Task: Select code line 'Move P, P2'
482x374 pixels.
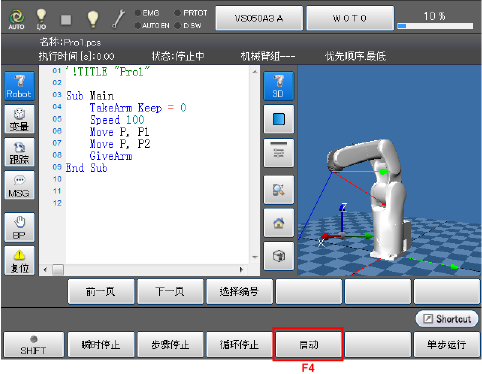Action: (120, 144)
